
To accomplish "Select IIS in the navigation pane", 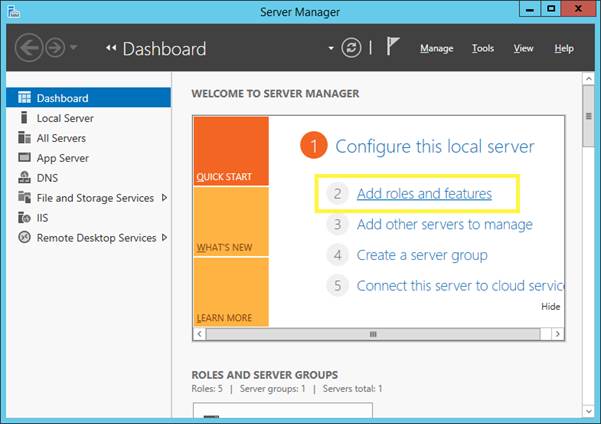I will (89, 218).
